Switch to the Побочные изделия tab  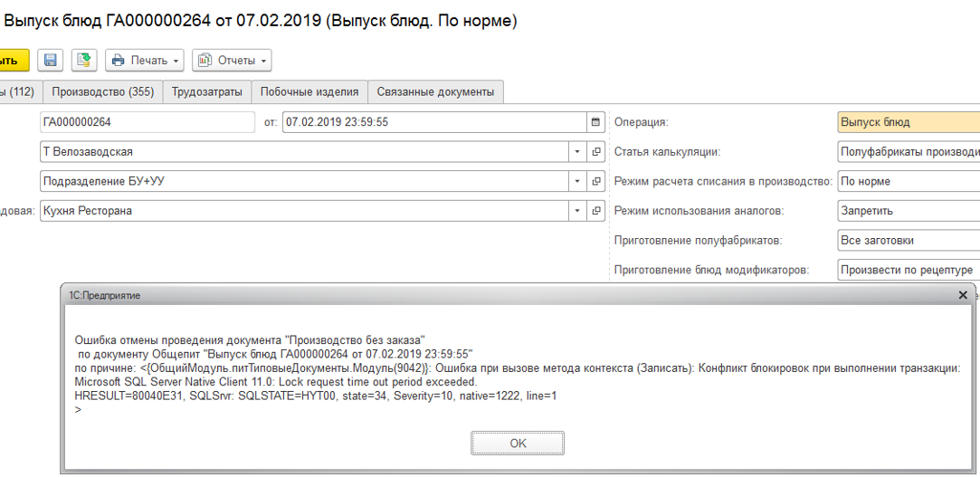click(309, 92)
